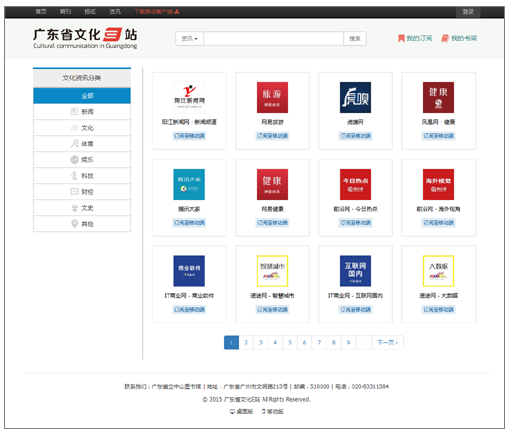Go to pagination page 1
The height and width of the screenshot is (434, 510).
tap(231, 342)
